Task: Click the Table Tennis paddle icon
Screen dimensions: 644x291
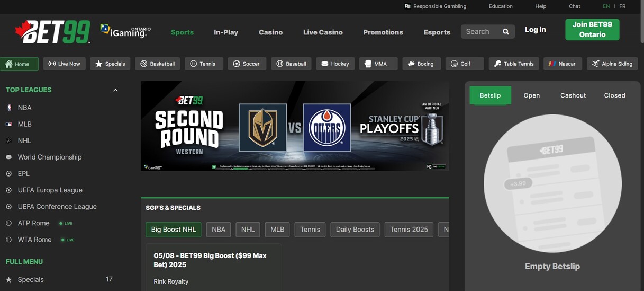Action: (x=497, y=64)
